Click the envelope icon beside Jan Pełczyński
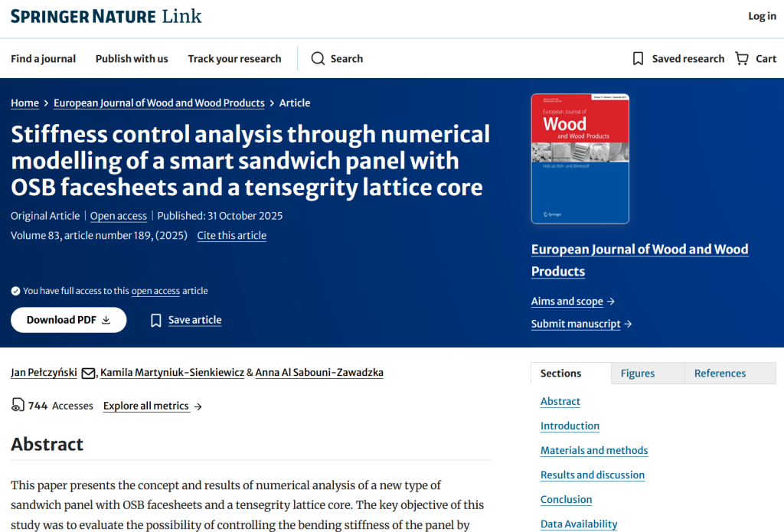The width and height of the screenshot is (784, 532). tap(88, 374)
